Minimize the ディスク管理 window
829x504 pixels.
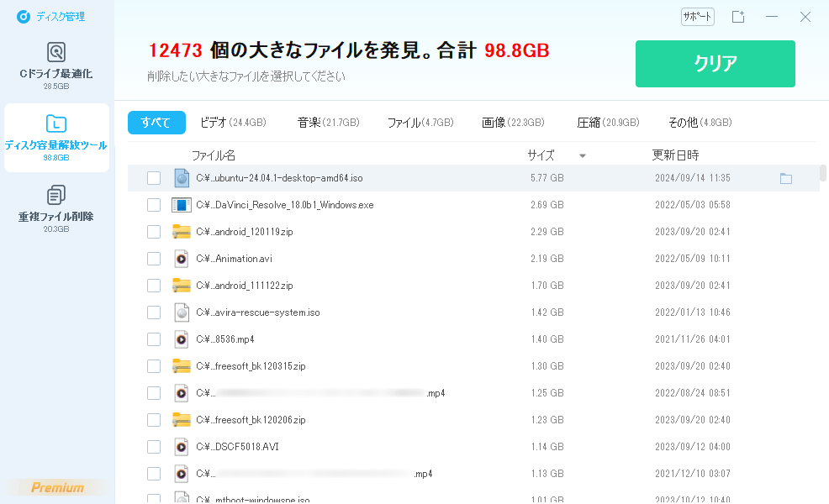click(x=772, y=17)
